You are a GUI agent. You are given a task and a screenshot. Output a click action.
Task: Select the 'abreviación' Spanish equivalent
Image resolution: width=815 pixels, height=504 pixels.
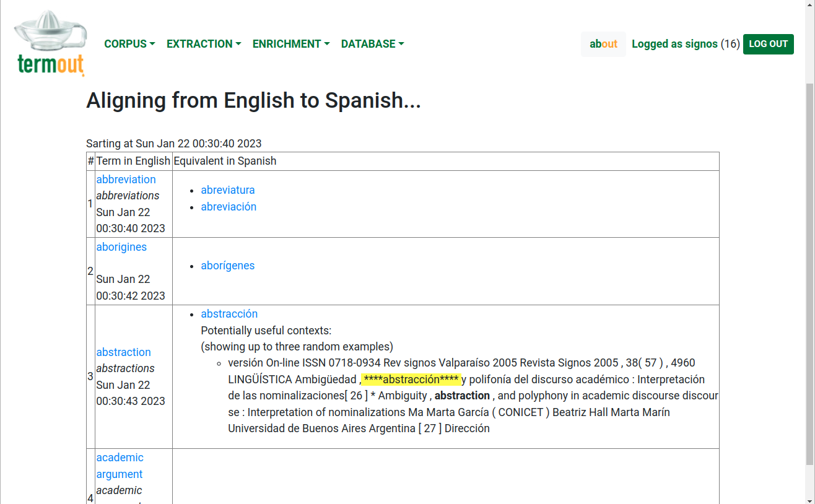tap(229, 207)
